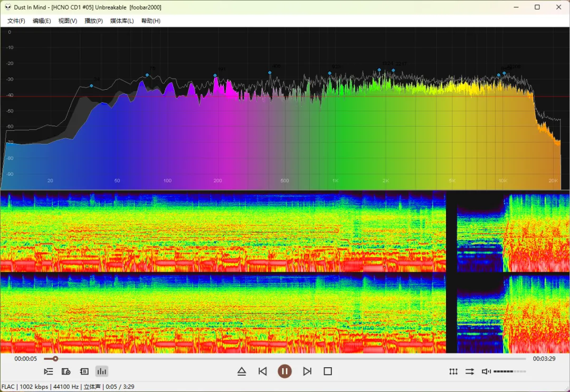Image resolution: width=570 pixels, height=392 pixels.
Task: Click the foobar2000 icon in title bar
Action: pyautogui.click(x=7, y=7)
